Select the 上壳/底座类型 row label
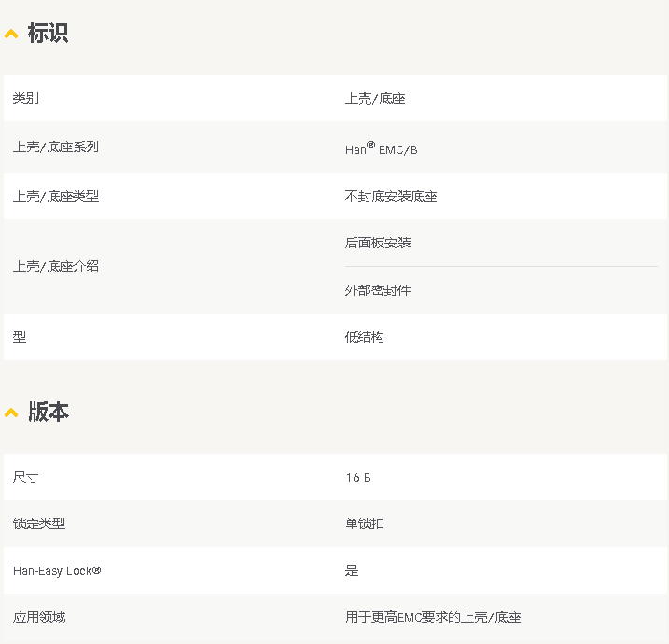The image size is (669, 644). pyautogui.click(x=56, y=196)
